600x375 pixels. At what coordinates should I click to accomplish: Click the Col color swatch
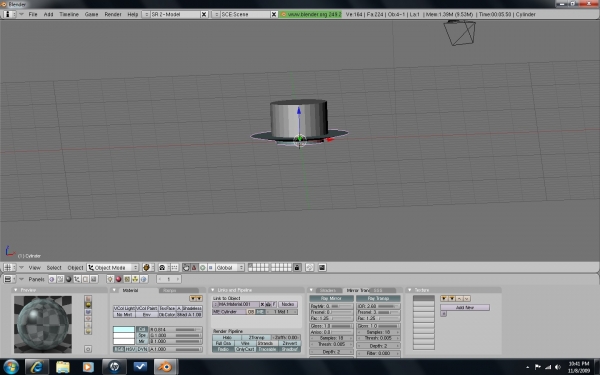tap(124, 329)
